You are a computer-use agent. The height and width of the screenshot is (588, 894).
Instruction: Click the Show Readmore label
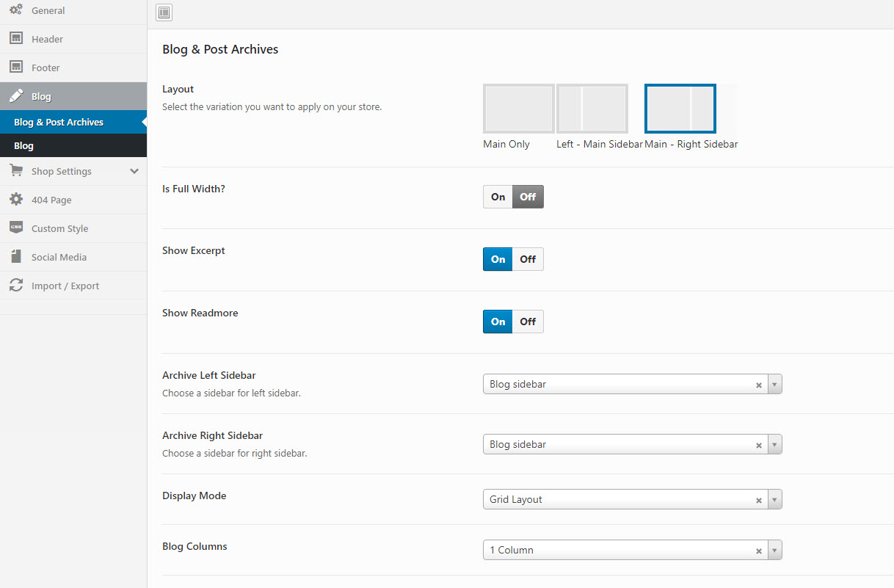[x=200, y=313]
